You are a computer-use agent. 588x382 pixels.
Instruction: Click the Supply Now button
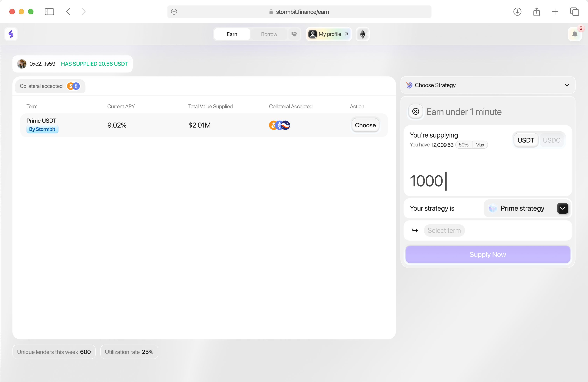488,254
